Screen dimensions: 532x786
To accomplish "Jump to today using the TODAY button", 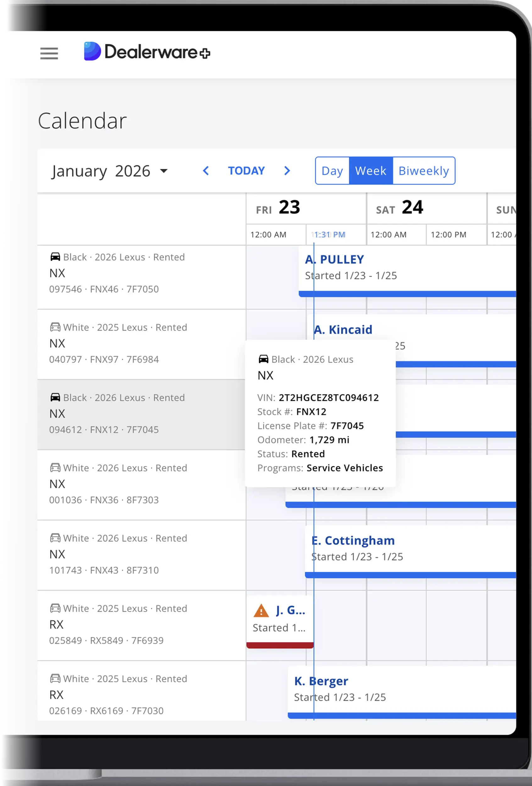I will click(247, 171).
